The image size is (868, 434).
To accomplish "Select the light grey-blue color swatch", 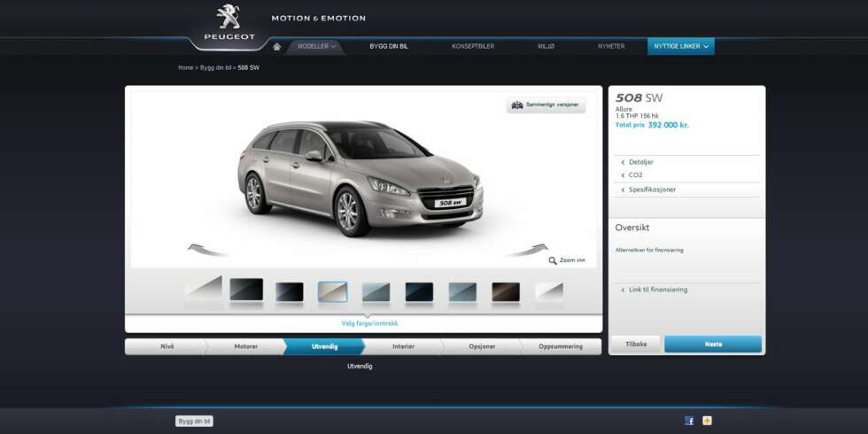I will coord(376,291).
